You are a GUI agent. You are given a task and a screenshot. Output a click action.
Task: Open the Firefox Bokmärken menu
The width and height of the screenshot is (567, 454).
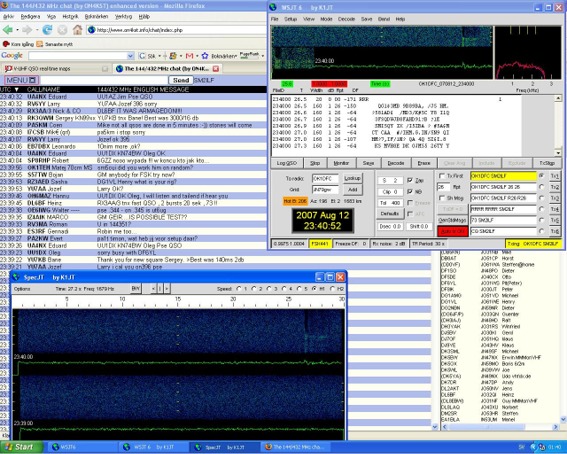click(x=96, y=17)
